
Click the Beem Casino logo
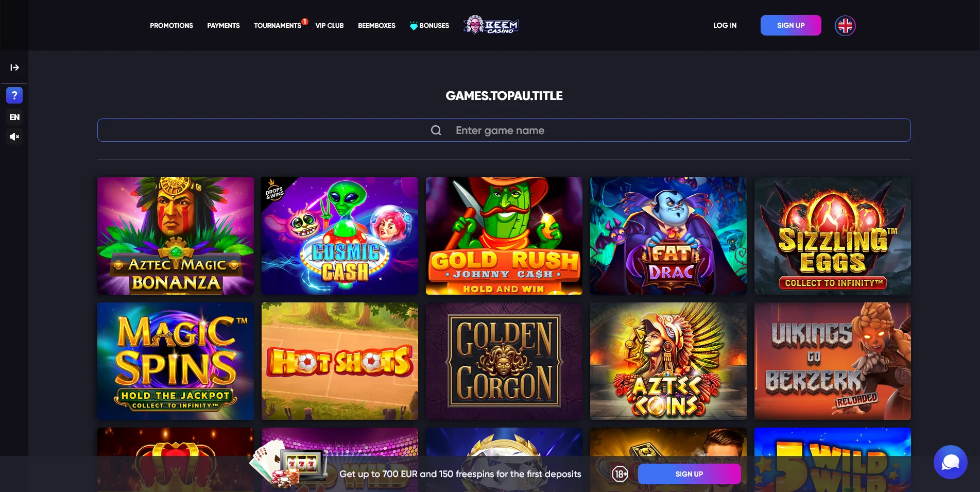[491, 25]
